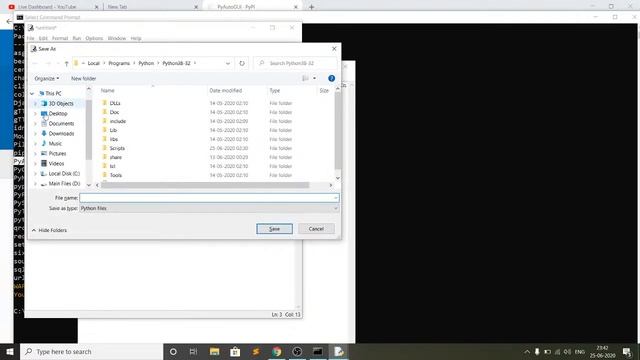640x360 pixels.
Task: Select the Lib folder
Action: coord(113,130)
